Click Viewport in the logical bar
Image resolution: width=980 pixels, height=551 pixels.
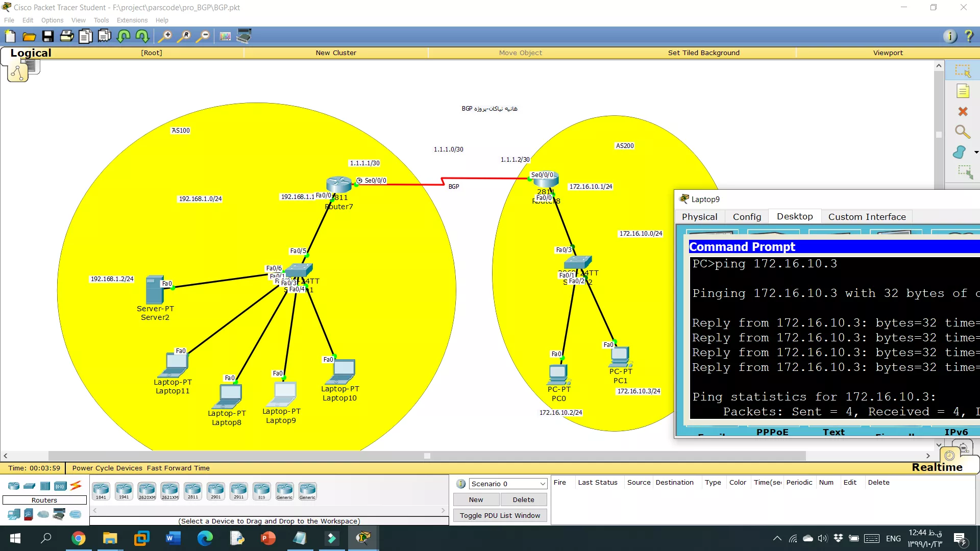[888, 53]
